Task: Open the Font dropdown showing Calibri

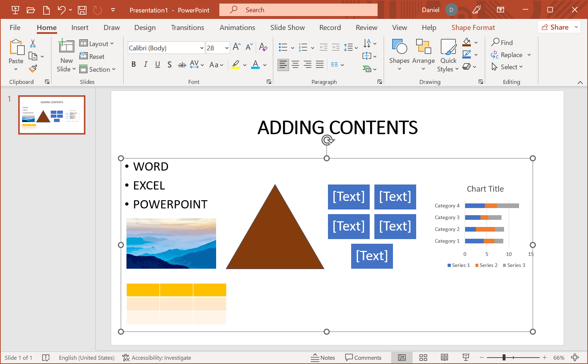Action: [202, 47]
